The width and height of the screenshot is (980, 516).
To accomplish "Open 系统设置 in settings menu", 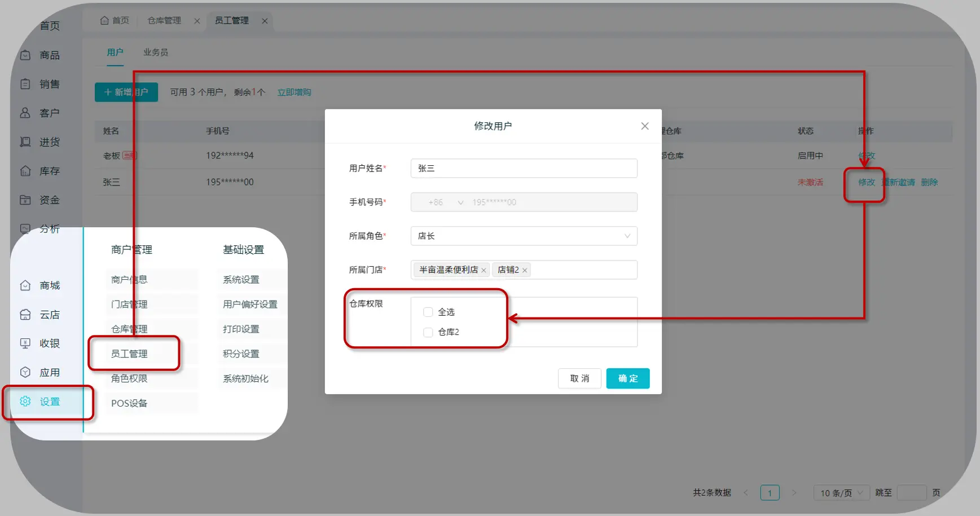I will (241, 279).
